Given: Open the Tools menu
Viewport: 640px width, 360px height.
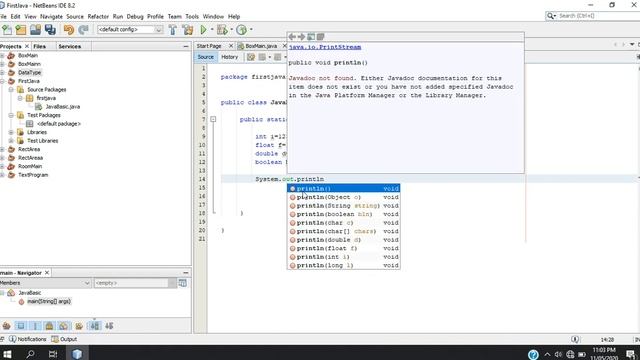Looking at the screenshot, I should pos(192,16).
